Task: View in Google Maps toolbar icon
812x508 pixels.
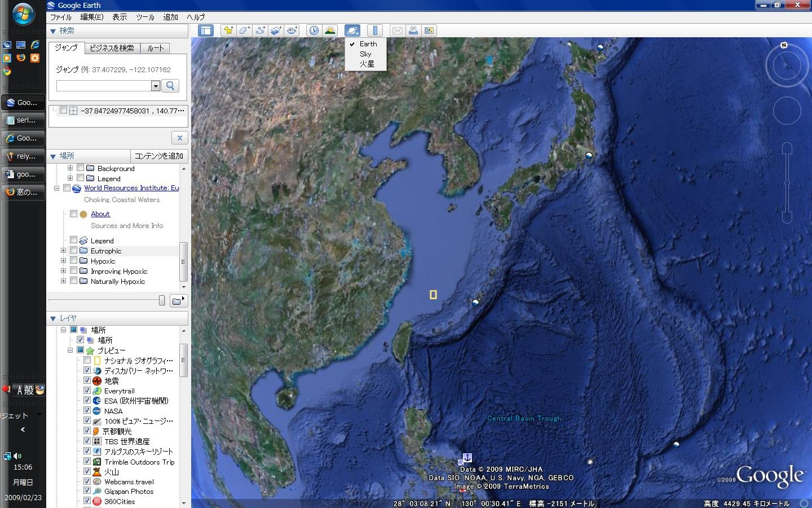Action: [x=429, y=30]
